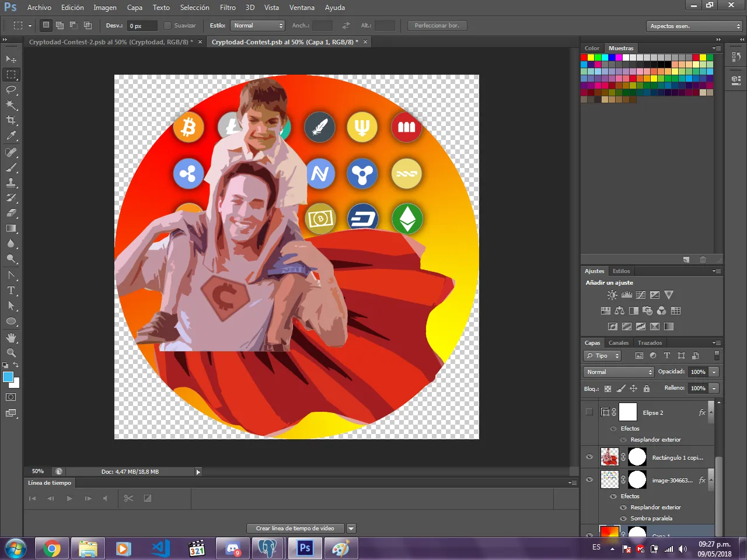Viewport: 747px width, 560px height.
Task: Switch to the Canales tab
Action: tap(619, 343)
